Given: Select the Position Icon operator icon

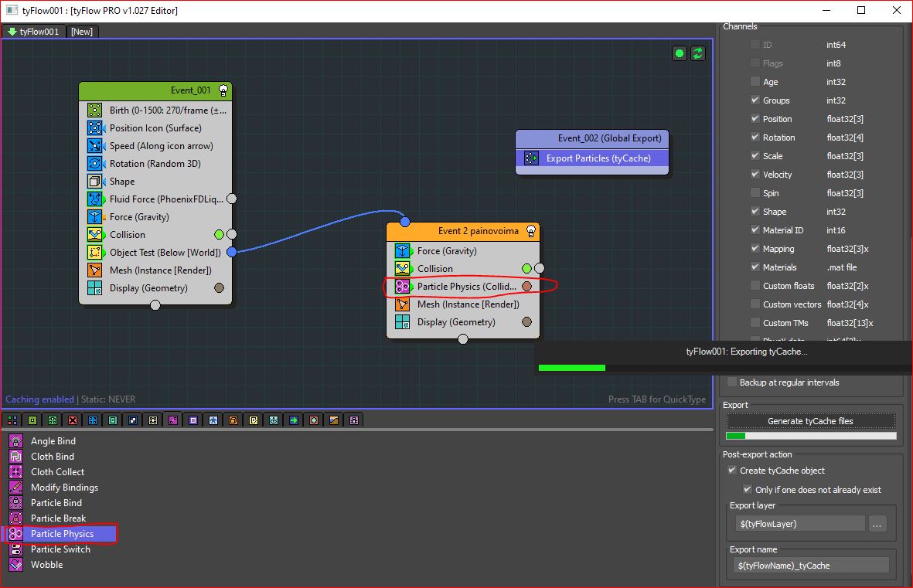Looking at the screenshot, I should pos(94,128).
